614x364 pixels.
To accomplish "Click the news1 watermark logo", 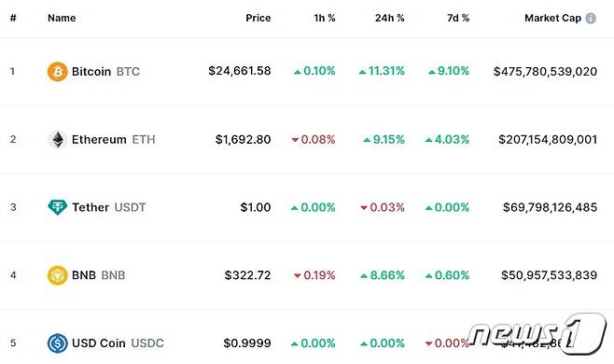I will pyautogui.click(x=537, y=334).
